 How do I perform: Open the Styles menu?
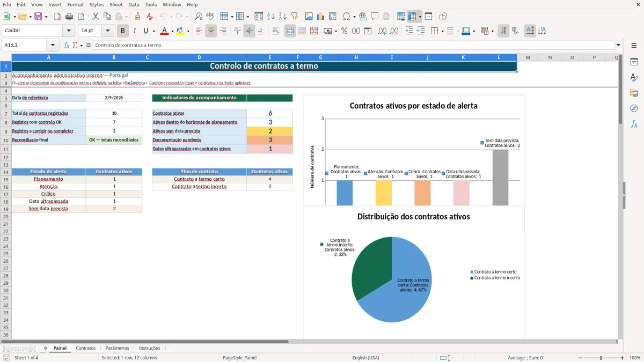(x=97, y=4)
